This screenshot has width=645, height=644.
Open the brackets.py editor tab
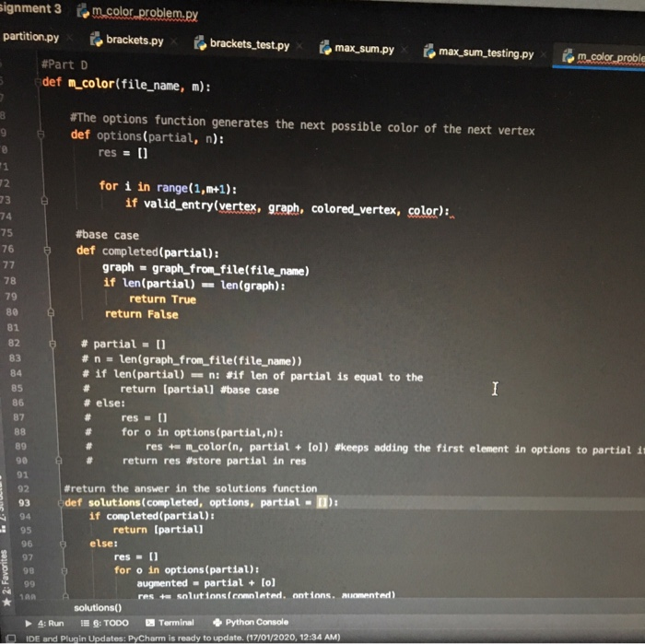click(x=135, y=40)
